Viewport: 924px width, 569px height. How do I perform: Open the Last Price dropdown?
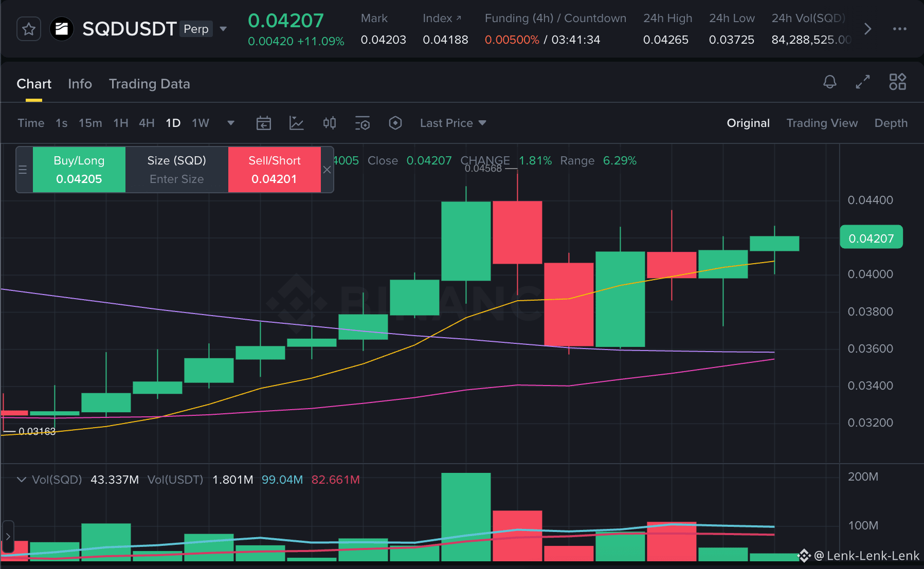click(x=453, y=123)
